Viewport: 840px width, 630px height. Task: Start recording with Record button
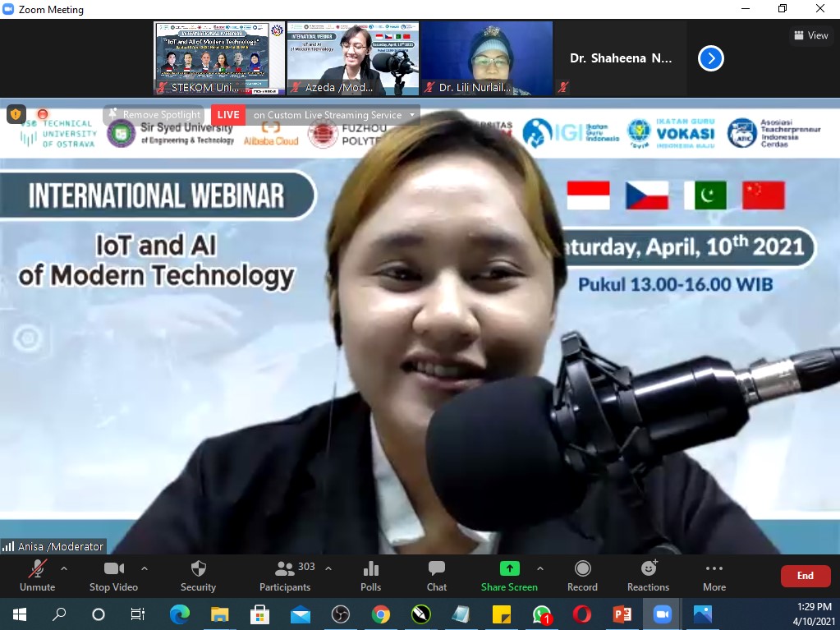pyautogui.click(x=582, y=576)
